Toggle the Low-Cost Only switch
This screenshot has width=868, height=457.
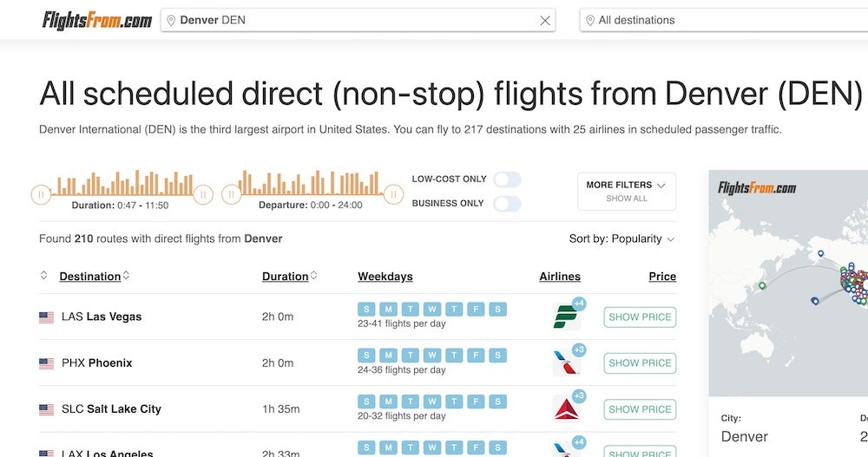coord(507,180)
